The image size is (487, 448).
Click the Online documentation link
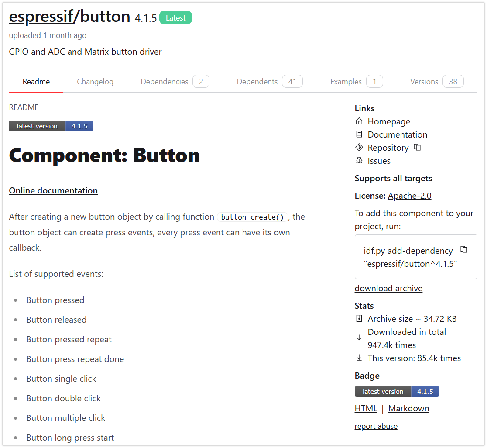pyautogui.click(x=53, y=190)
